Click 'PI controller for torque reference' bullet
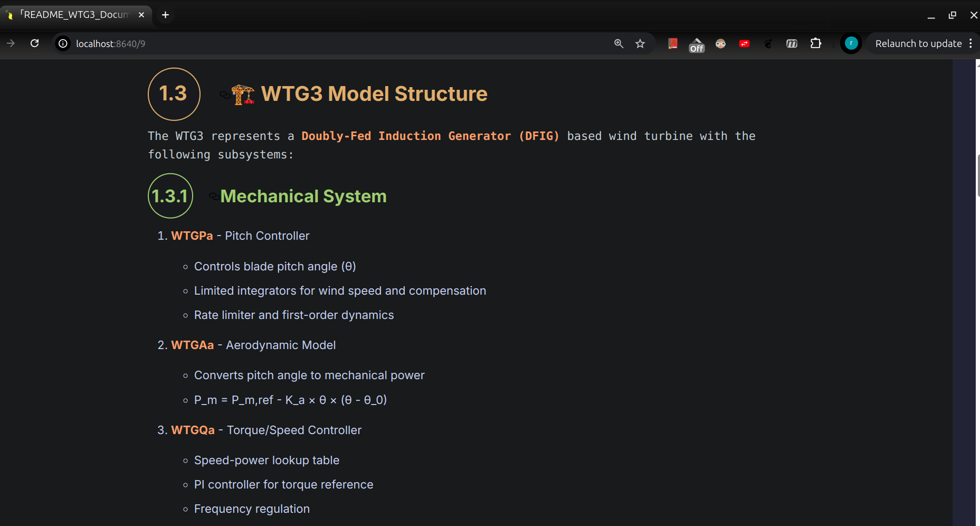Screen dimensions: 980x526 point(283,484)
